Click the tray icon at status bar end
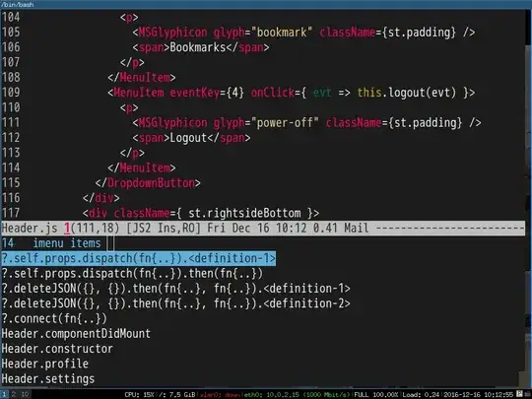The width and height of the screenshot is (532, 399). 519,394
